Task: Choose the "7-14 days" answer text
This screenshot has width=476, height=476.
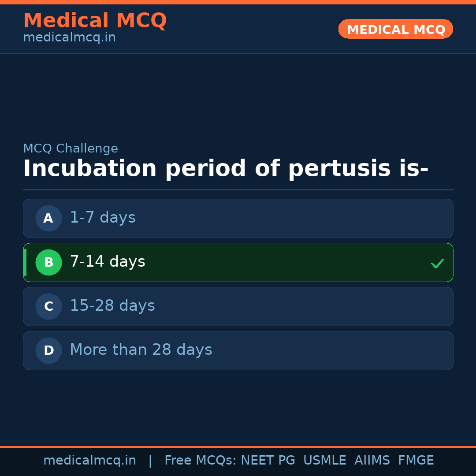Action: click(x=108, y=262)
